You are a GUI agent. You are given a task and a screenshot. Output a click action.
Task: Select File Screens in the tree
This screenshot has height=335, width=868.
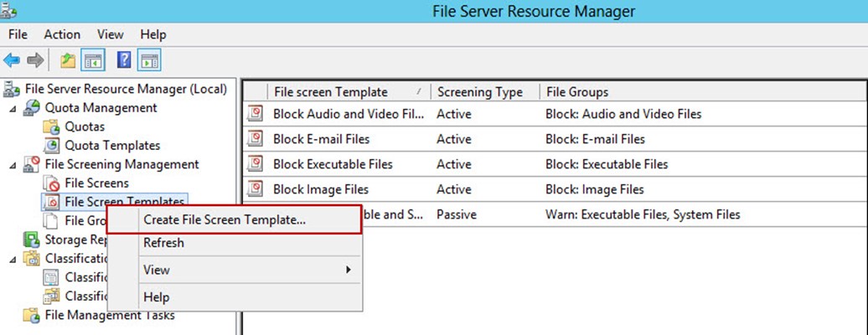point(96,183)
